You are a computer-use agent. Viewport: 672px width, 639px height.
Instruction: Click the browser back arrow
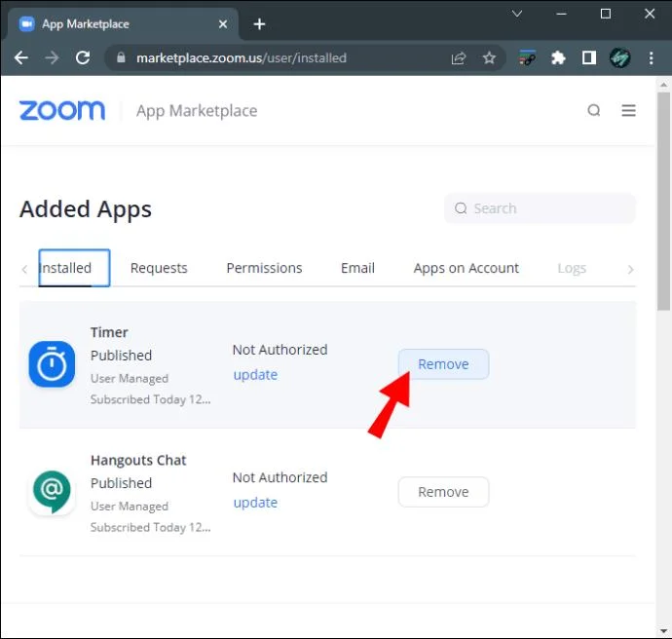(x=21, y=57)
